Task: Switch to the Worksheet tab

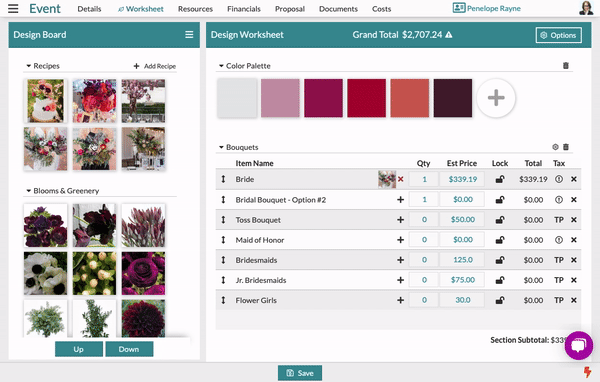Action: coord(140,9)
